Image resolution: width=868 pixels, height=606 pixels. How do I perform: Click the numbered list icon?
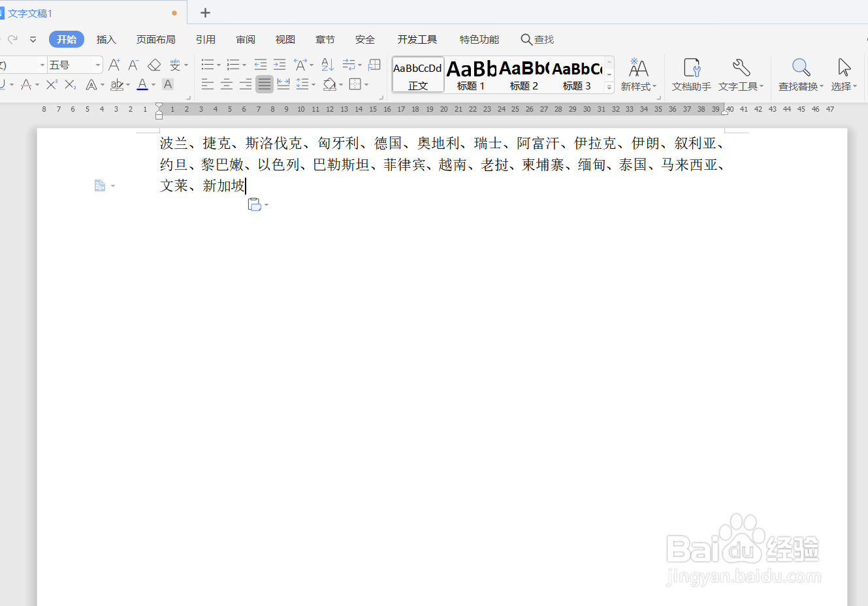(x=233, y=65)
